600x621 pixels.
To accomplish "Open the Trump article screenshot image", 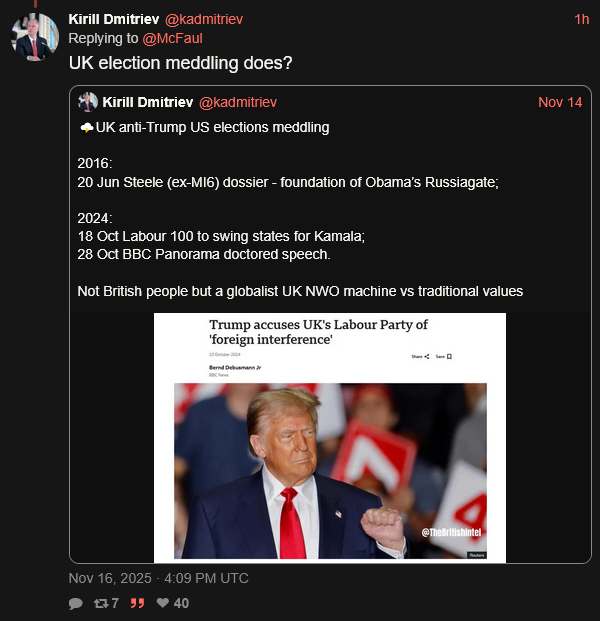I will 330,438.
